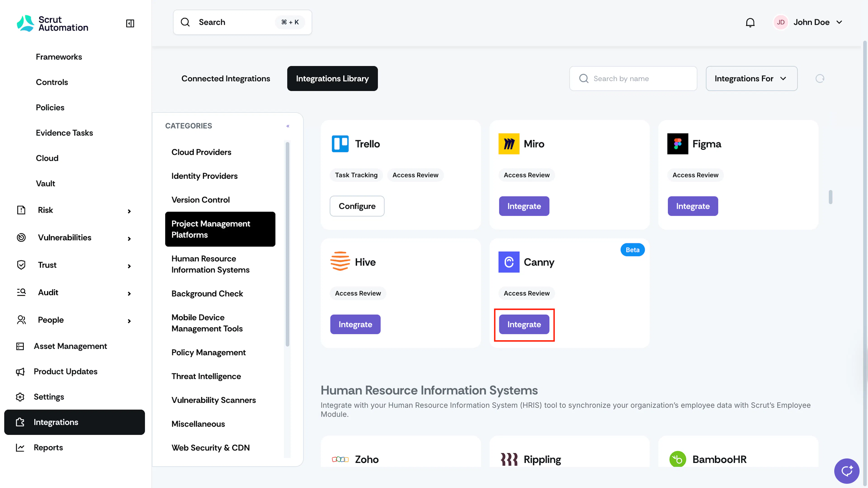Viewport: 868px width, 488px height.
Task: Open the notifications bell
Action: click(750, 22)
